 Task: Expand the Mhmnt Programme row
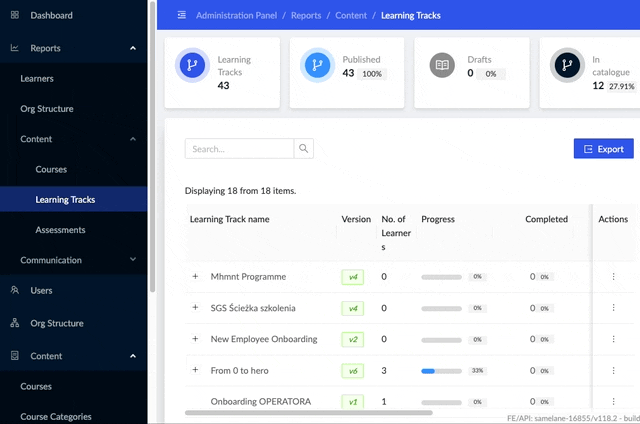pos(195,277)
